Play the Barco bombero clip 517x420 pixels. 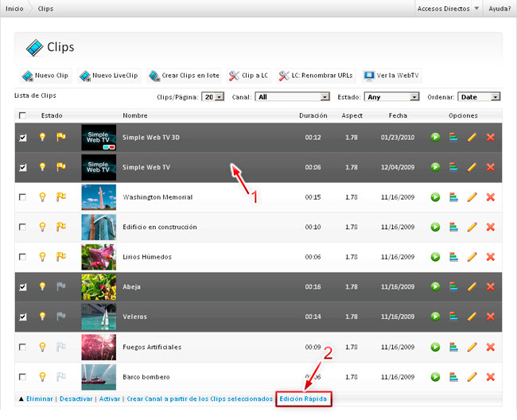click(435, 376)
